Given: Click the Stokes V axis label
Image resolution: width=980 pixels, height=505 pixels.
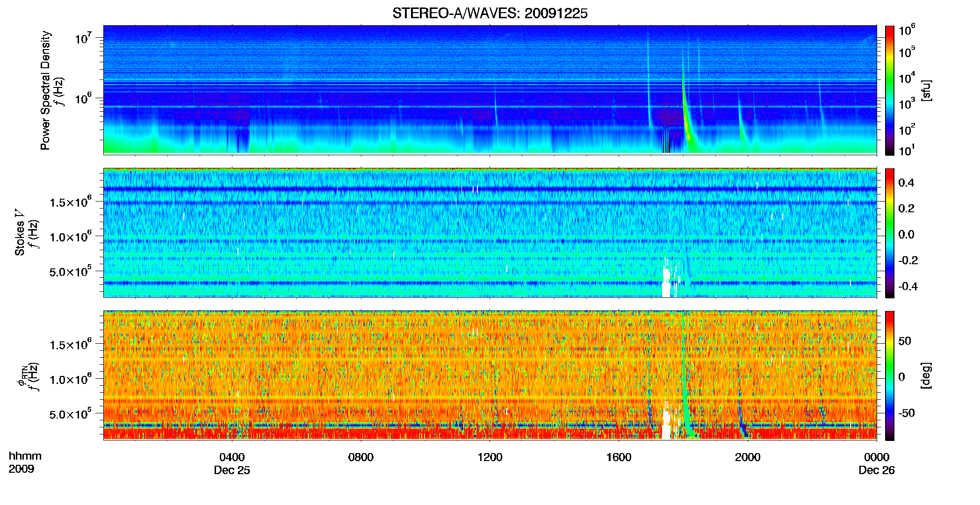Looking at the screenshot, I should tap(20, 232).
